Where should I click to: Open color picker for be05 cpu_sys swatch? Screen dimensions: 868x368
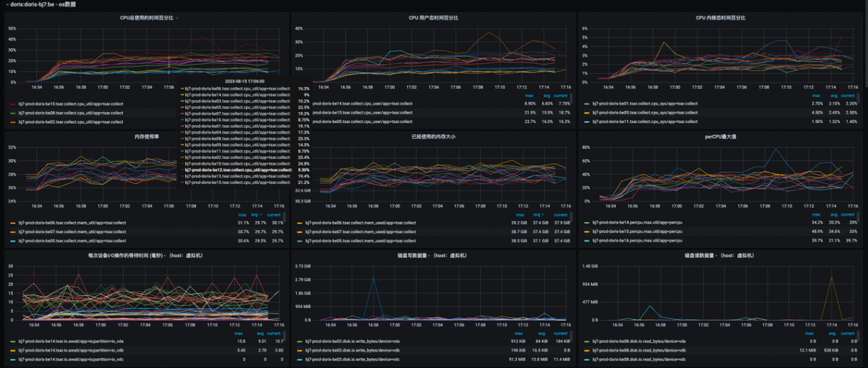[586, 113]
